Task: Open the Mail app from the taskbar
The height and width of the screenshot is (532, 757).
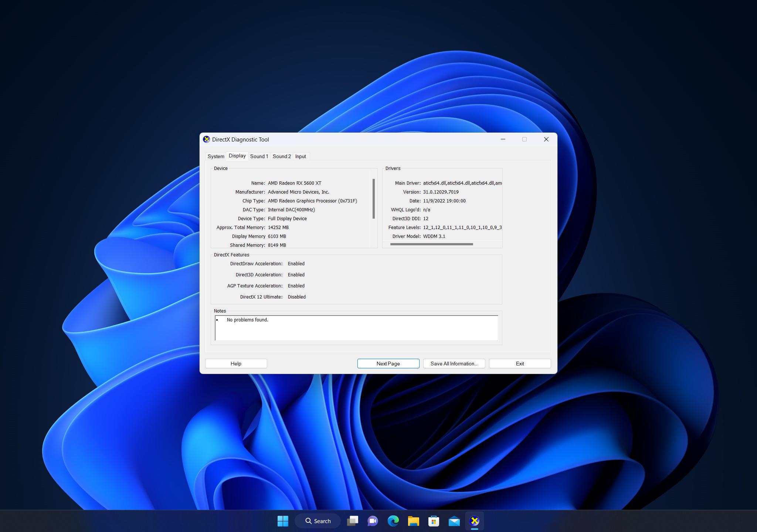Action: point(454,521)
